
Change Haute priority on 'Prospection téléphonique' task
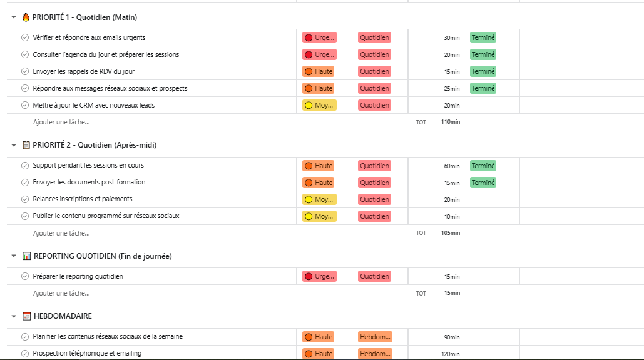click(319, 354)
